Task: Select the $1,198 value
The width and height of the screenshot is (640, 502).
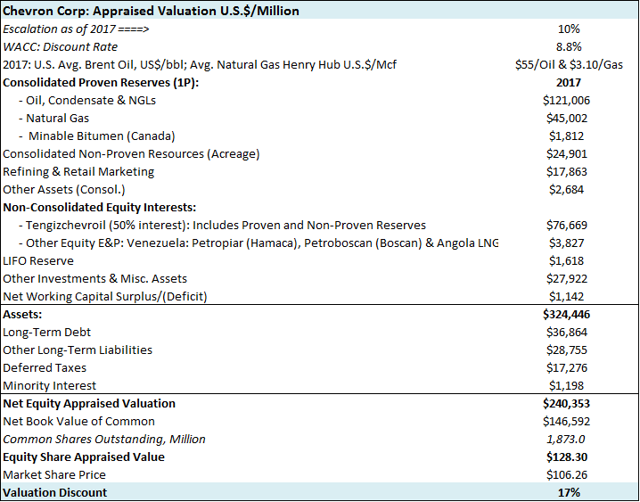Action: (x=567, y=386)
